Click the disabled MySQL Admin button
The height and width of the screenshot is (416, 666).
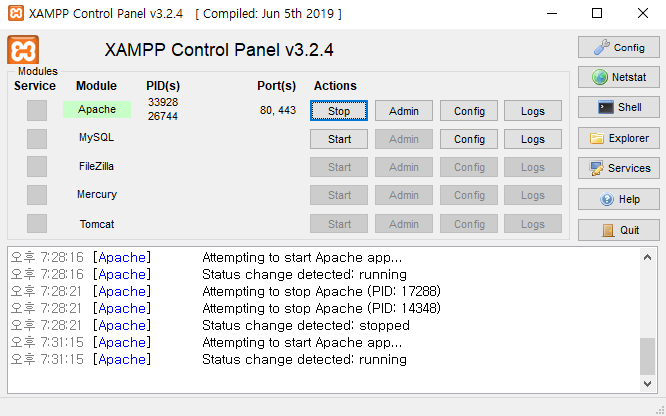[404, 139]
